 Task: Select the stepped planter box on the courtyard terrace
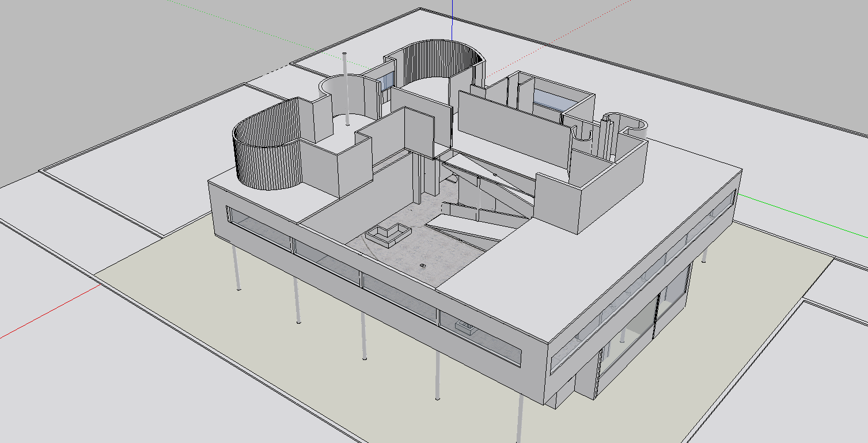[389, 235]
